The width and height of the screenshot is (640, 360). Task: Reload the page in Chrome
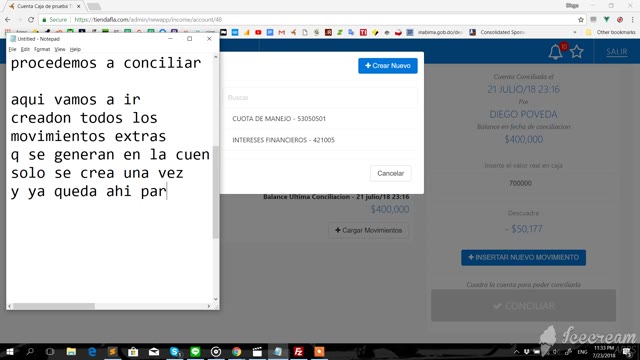[31, 20]
